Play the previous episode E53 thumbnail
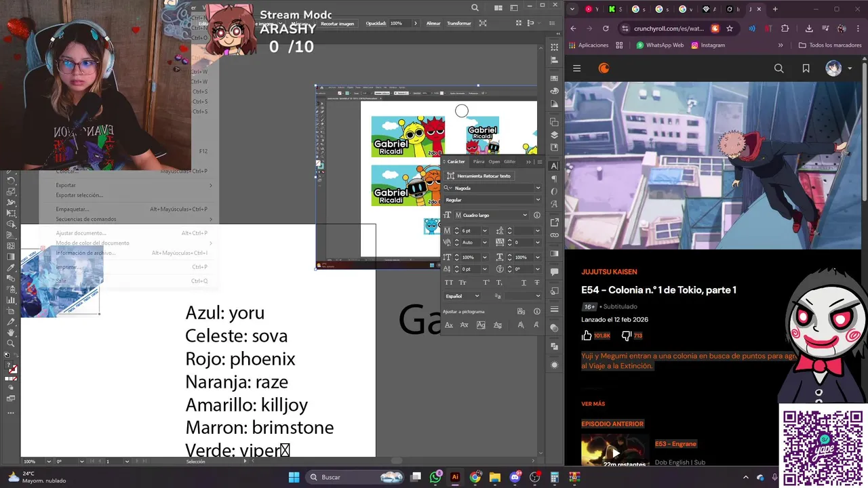868x488 pixels. (614, 451)
